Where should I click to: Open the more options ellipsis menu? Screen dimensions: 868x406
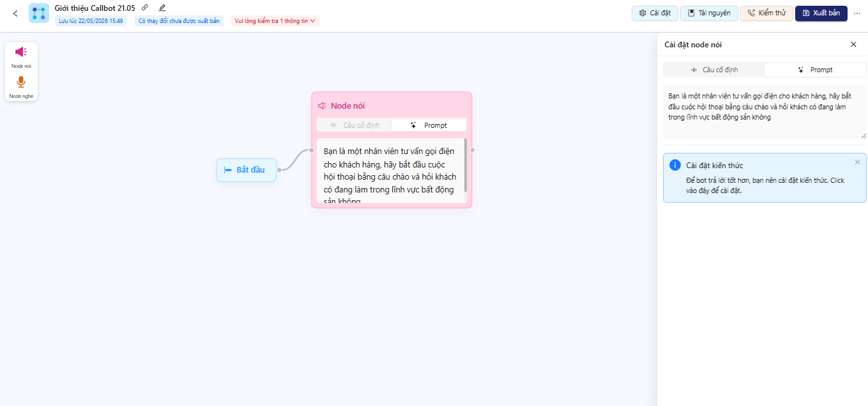point(857,13)
